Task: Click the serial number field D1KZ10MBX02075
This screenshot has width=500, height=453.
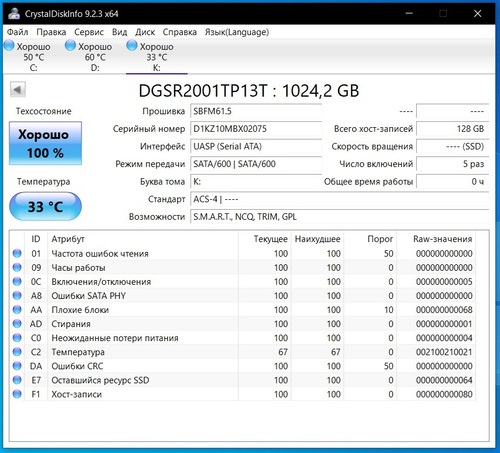Action: (256, 129)
